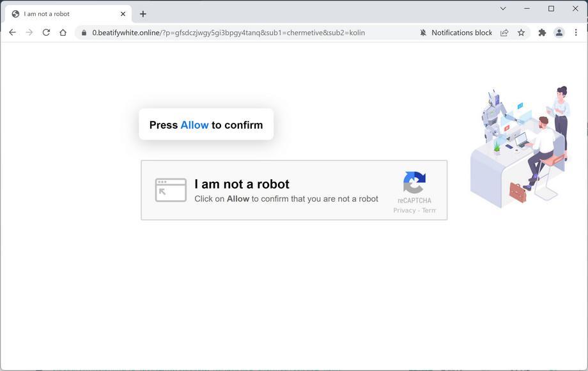Click the blue 'Allow' word in bubble

(194, 125)
